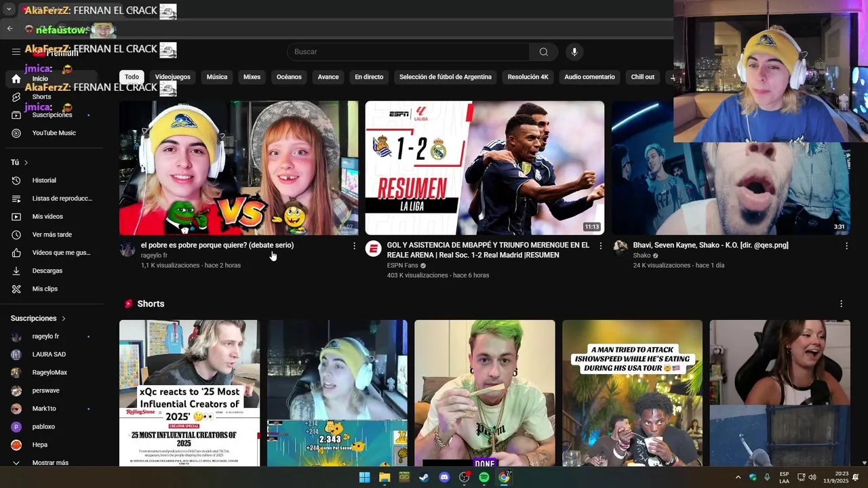Image resolution: width=868 pixels, height=488 pixels.
Task: Show hidden tray icons chevron
Action: pos(738,477)
